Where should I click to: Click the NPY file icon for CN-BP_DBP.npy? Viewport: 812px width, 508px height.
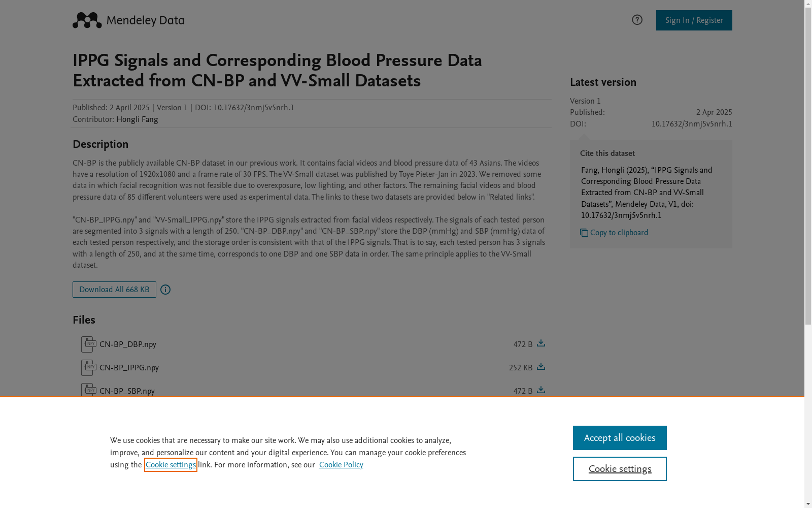coord(89,344)
